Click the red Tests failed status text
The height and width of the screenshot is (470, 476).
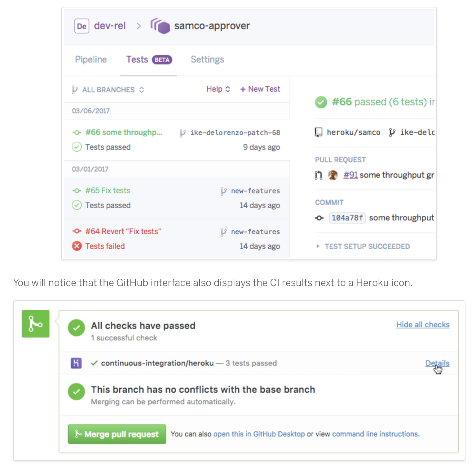[x=105, y=246]
